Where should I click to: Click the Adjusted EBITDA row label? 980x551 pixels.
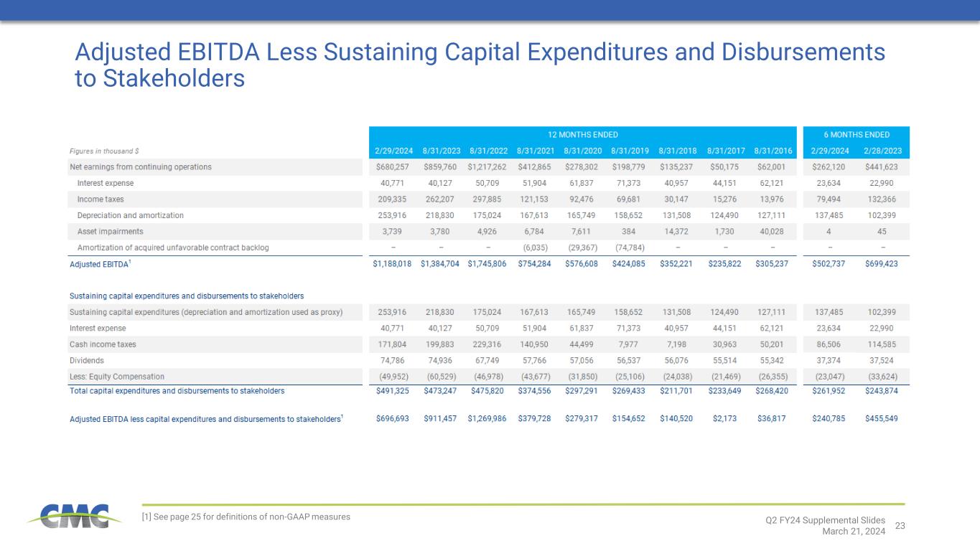(100, 264)
